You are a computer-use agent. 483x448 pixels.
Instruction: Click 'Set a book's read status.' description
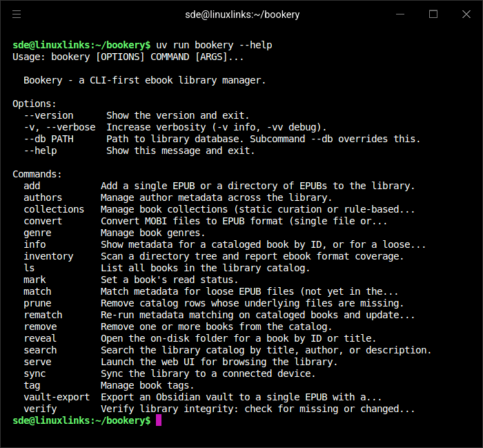click(x=170, y=280)
